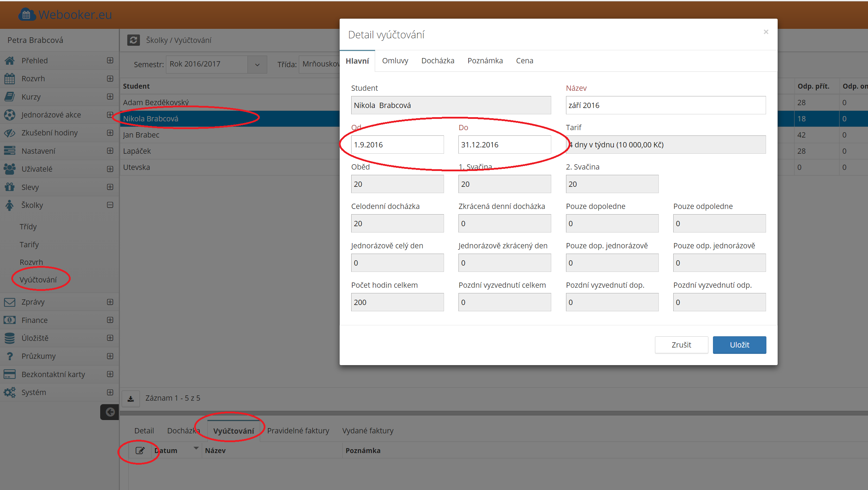Open Tarify under Školky
The width and height of the screenshot is (868, 490).
tap(29, 244)
